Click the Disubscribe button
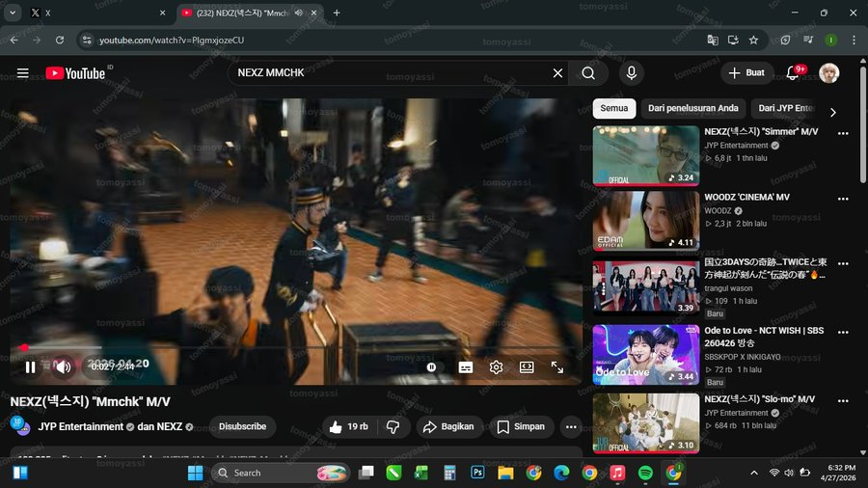The width and height of the screenshot is (868, 488). pos(242,426)
